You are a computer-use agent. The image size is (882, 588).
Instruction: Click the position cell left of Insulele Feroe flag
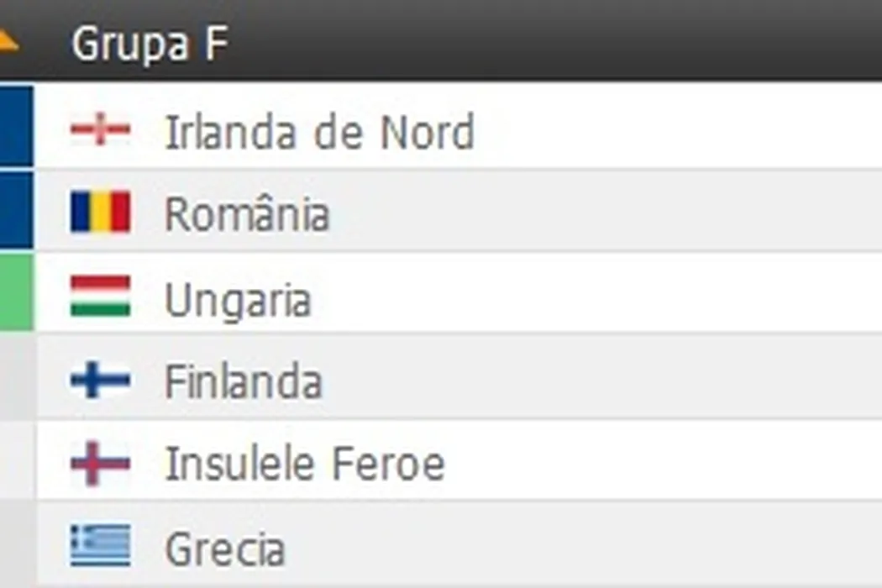click(16, 461)
